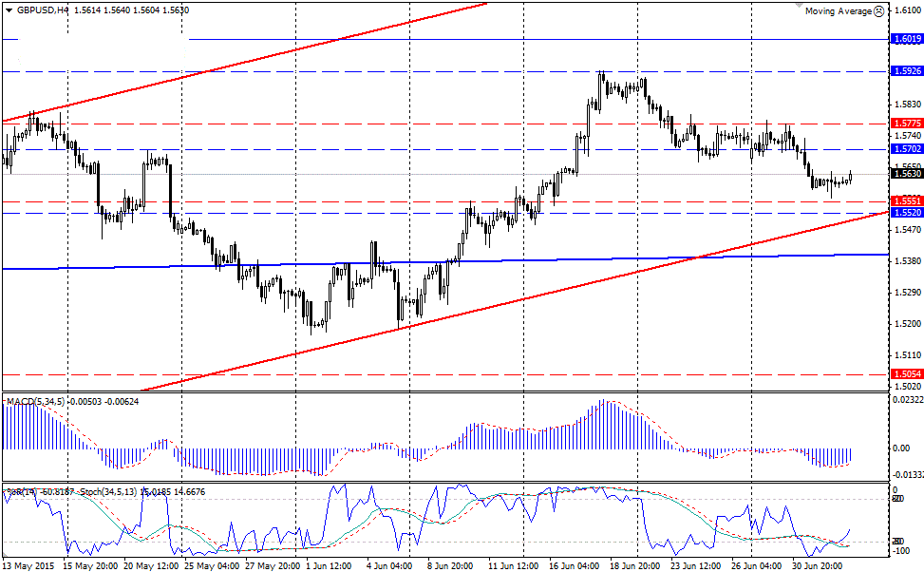Click the 0.02322 MACD scale value
924x572 pixels.
coord(908,400)
